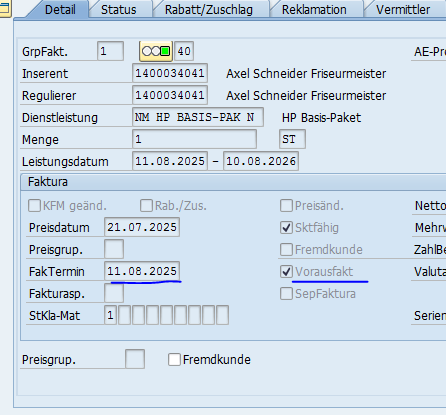Click the StKla-Mat label
The width and height of the screenshot is (446, 415).
[x=54, y=316]
